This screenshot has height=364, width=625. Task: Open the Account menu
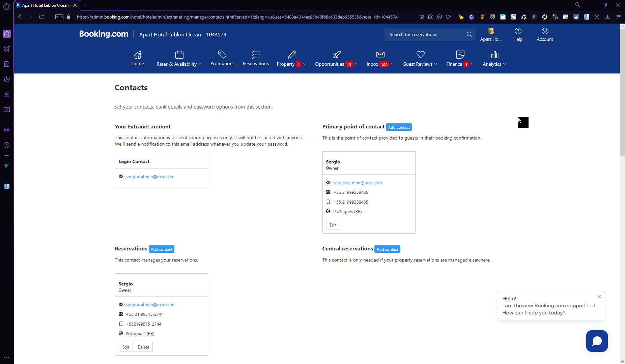545,34
